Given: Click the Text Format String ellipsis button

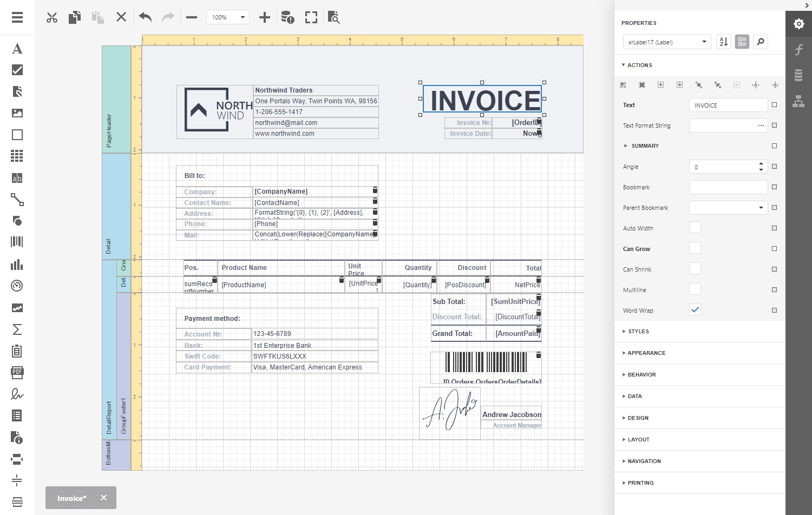Looking at the screenshot, I should coord(761,126).
